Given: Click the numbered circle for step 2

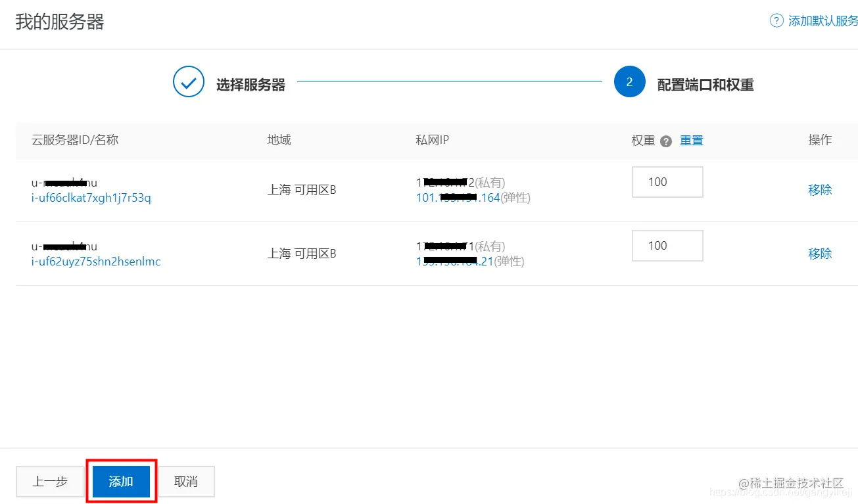Looking at the screenshot, I should click(x=629, y=81).
